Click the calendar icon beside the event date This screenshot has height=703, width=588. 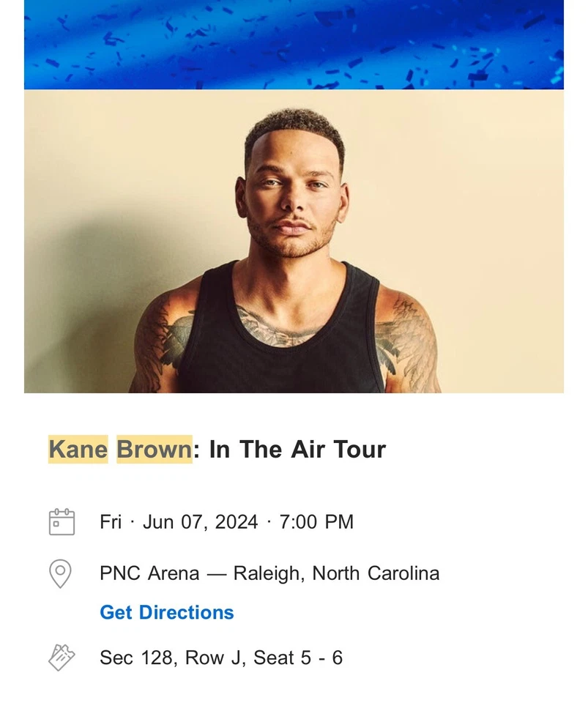click(62, 522)
